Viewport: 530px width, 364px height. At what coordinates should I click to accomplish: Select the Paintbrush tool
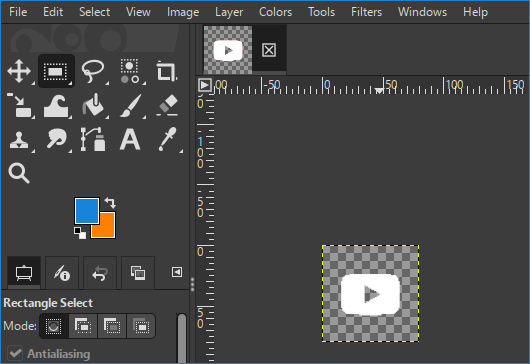(x=130, y=105)
